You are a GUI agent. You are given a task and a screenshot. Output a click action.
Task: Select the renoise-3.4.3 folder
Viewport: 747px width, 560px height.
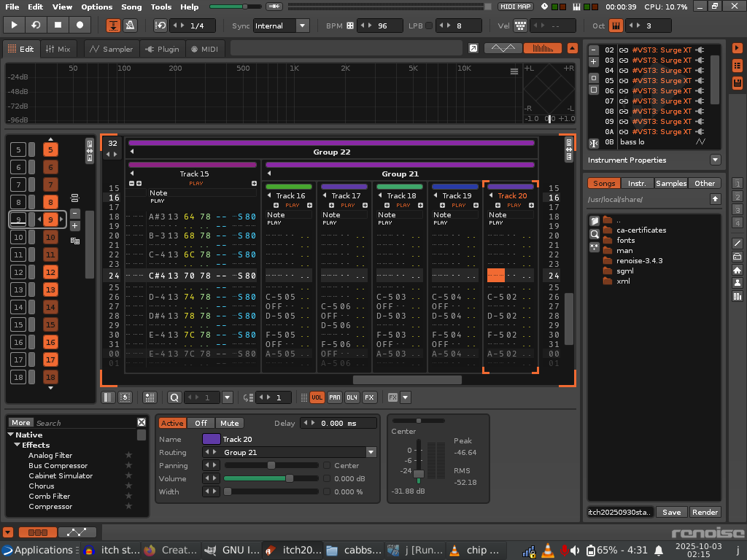639,260
